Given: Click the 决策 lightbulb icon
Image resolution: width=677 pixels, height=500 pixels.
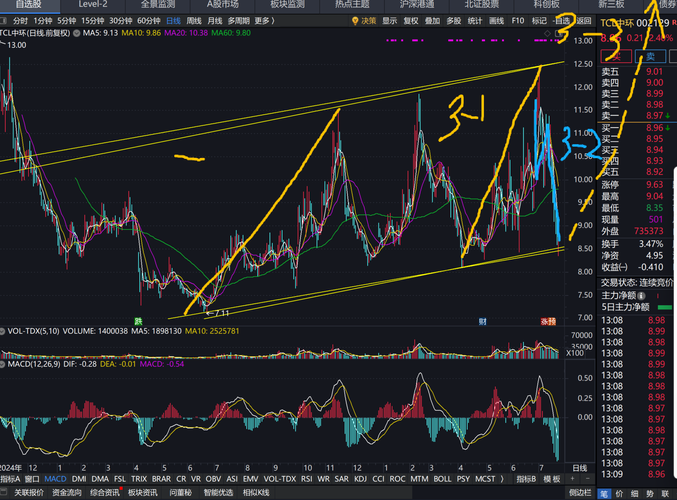Looking at the screenshot, I should pyautogui.click(x=355, y=21).
